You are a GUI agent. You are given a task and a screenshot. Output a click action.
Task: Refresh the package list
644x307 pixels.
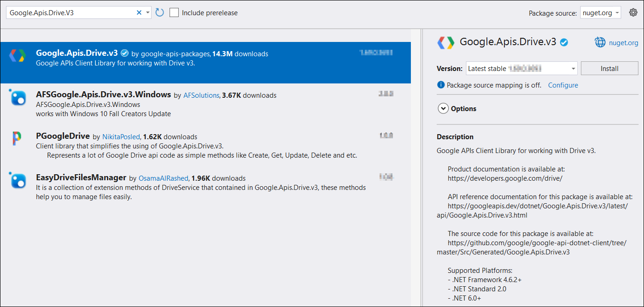pyautogui.click(x=160, y=12)
